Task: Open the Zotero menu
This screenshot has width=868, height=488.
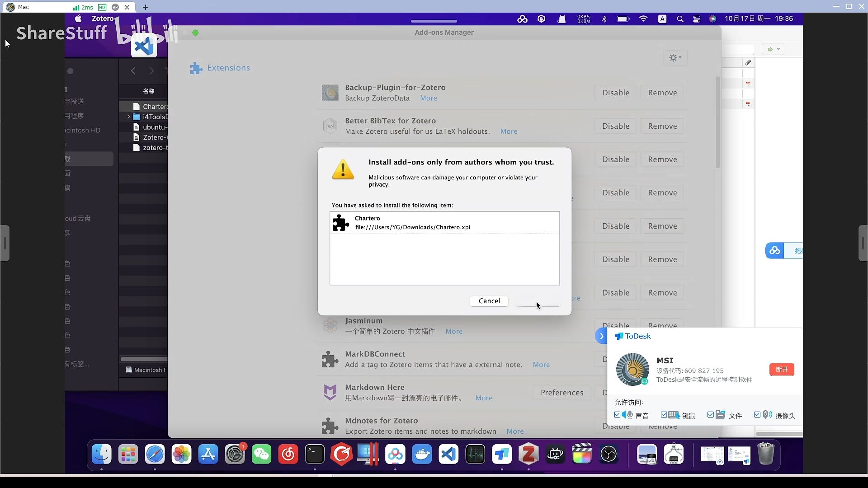Action: (103, 19)
